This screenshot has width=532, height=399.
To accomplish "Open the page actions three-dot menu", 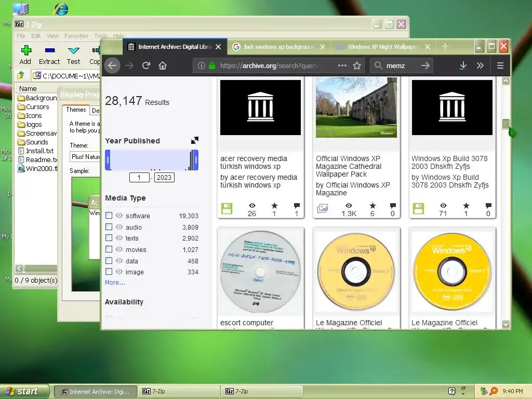I will coord(342,65).
